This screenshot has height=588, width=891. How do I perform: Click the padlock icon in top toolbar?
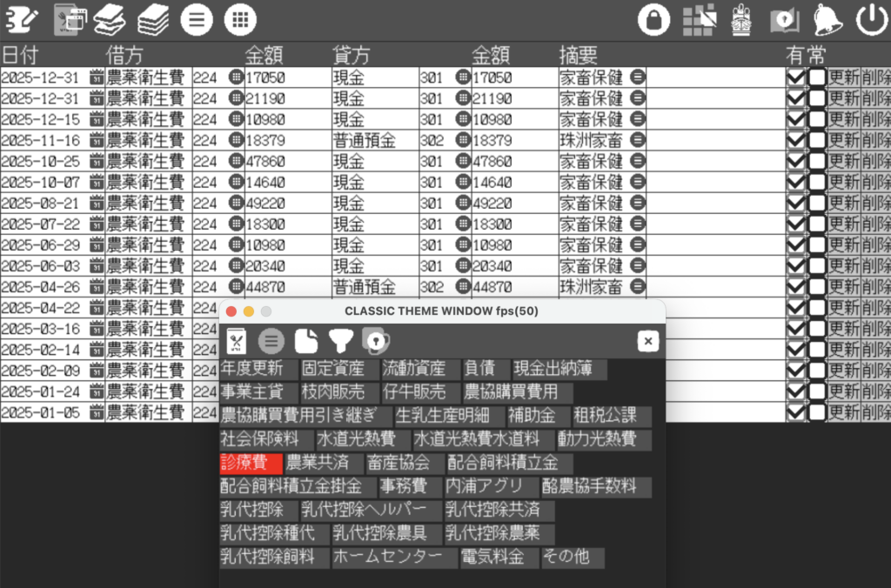pyautogui.click(x=653, y=19)
